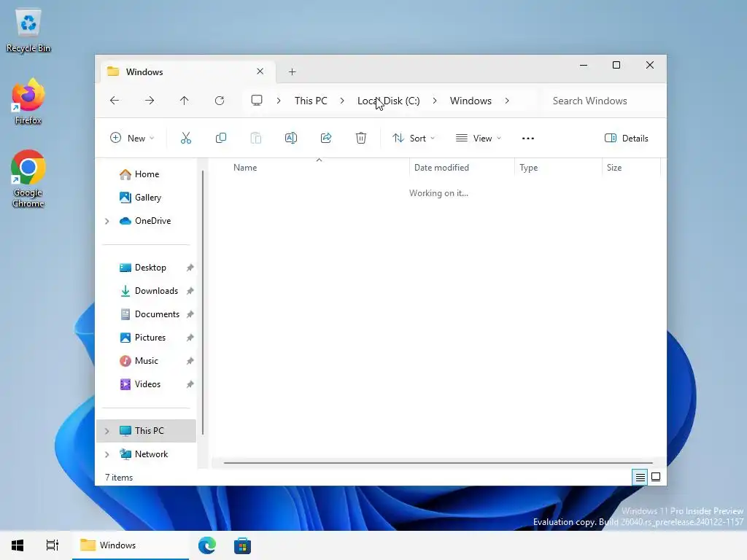The image size is (747, 560).
Task: Click the monitor icon in address bar
Action: click(257, 101)
